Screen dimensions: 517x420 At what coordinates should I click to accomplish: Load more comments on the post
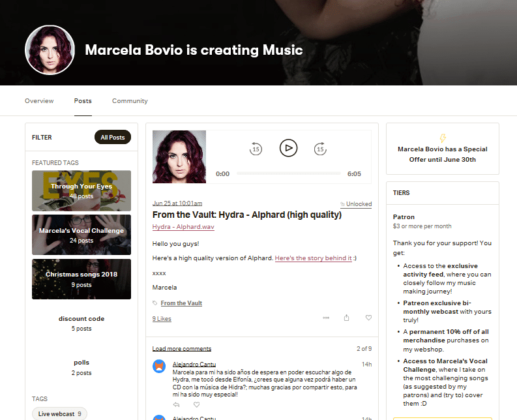[182, 349]
